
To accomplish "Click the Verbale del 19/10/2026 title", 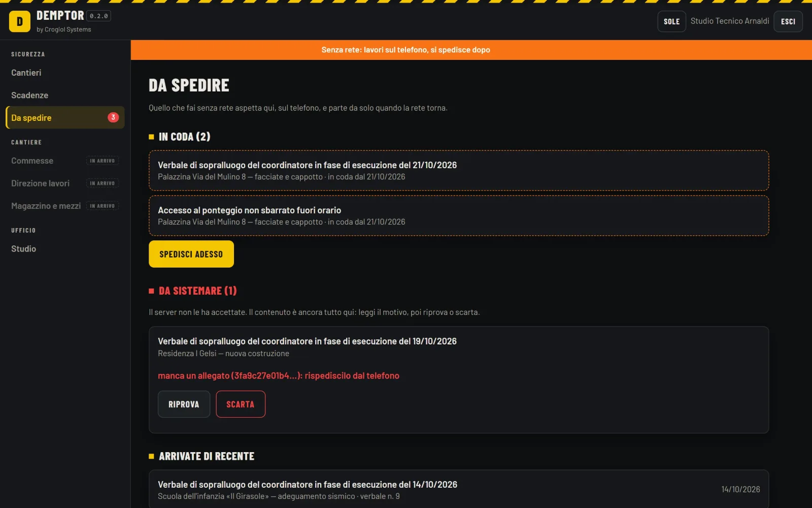I will click(307, 341).
